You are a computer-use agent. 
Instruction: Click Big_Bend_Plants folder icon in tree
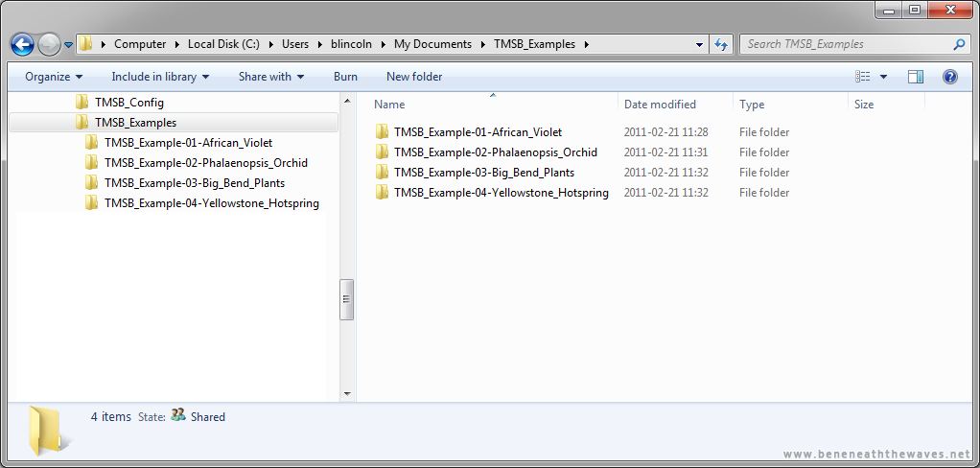(x=91, y=182)
